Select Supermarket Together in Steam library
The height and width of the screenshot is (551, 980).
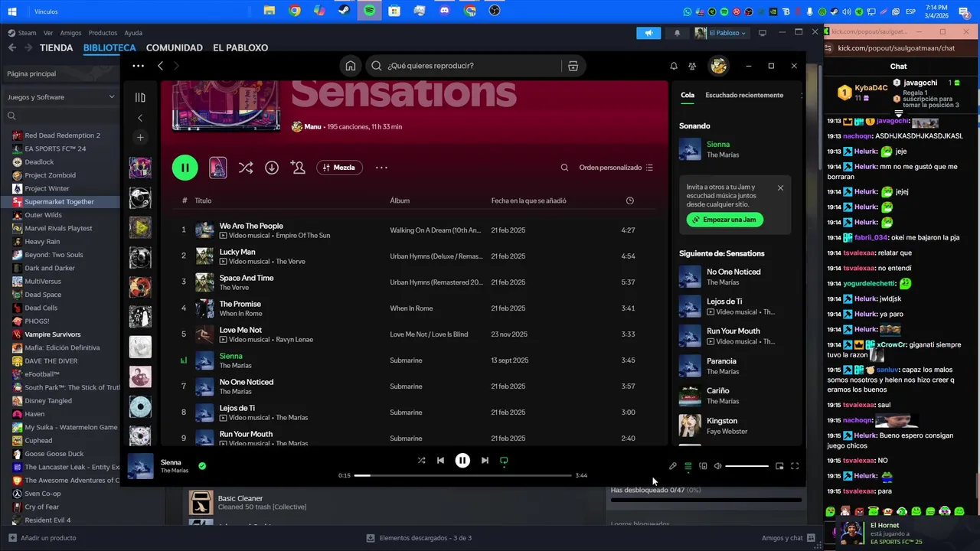pyautogui.click(x=60, y=202)
